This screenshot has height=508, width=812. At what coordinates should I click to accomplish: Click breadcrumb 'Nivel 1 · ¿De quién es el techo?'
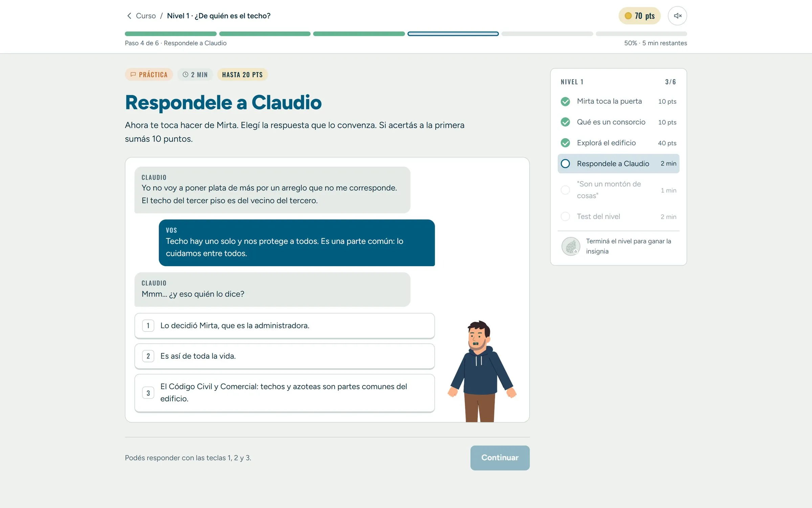(219, 16)
